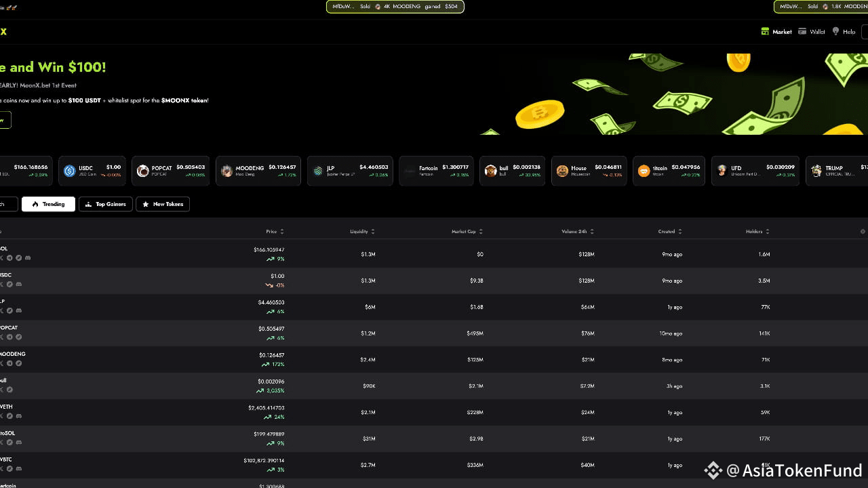
Task: Click the $31M liquidity cell
Action: coord(369,439)
